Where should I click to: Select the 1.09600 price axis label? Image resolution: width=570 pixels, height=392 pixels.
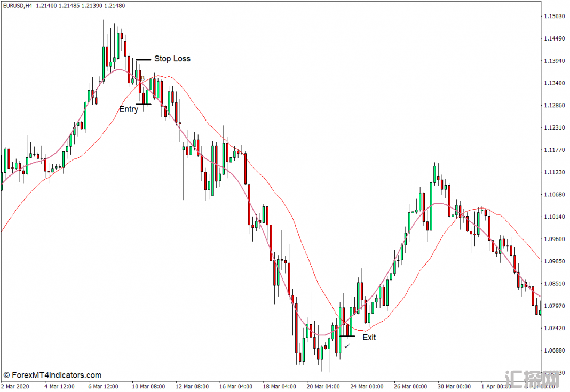click(x=554, y=239)
